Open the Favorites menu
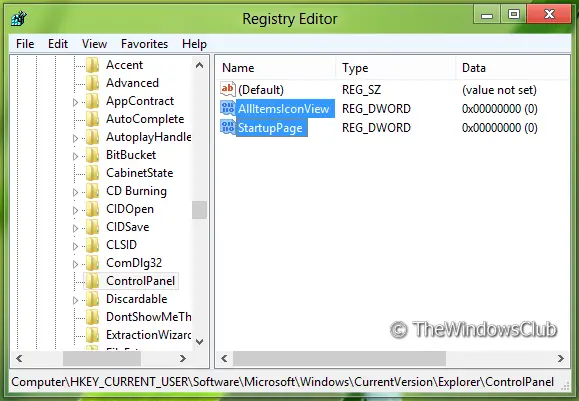 click(144, 44)
